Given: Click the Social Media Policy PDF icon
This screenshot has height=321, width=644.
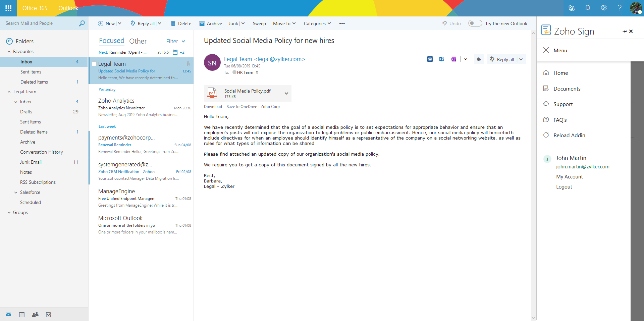Looking at the screenshot, I should point(212,93).
